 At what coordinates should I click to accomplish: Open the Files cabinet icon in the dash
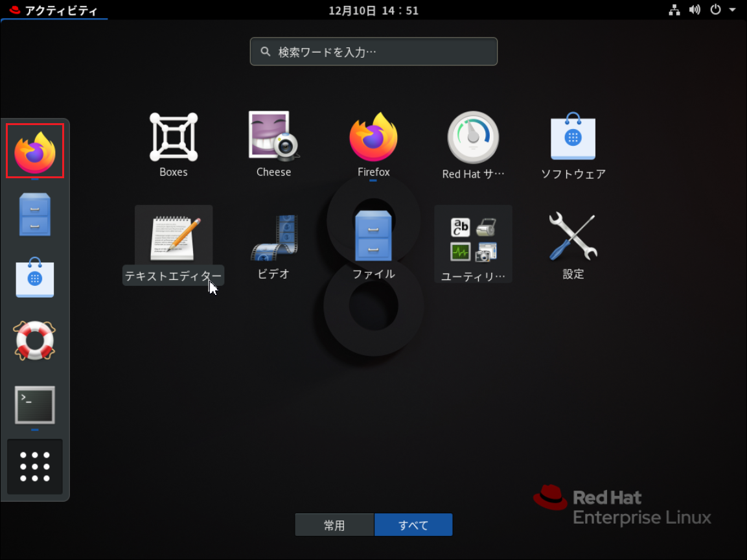click(x=35, y=214)
